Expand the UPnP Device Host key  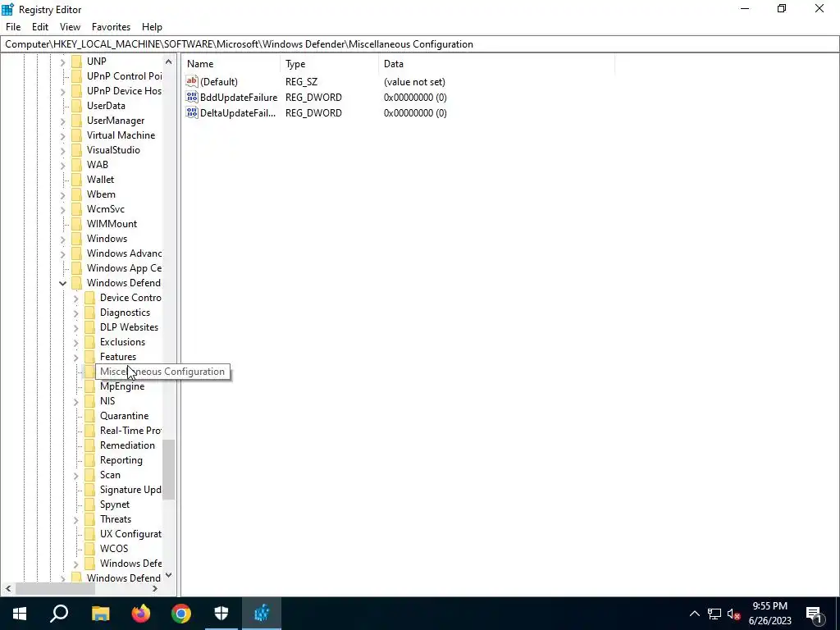62,91
